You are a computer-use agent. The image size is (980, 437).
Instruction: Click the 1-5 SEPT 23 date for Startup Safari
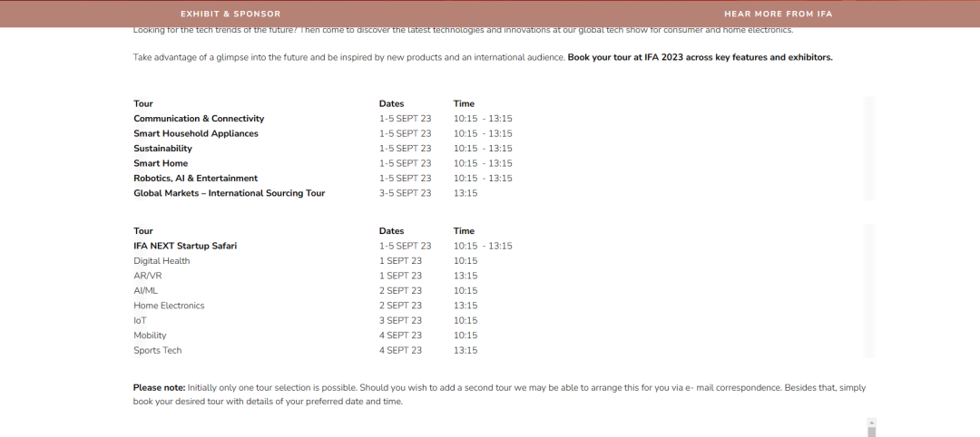(405, 246)
